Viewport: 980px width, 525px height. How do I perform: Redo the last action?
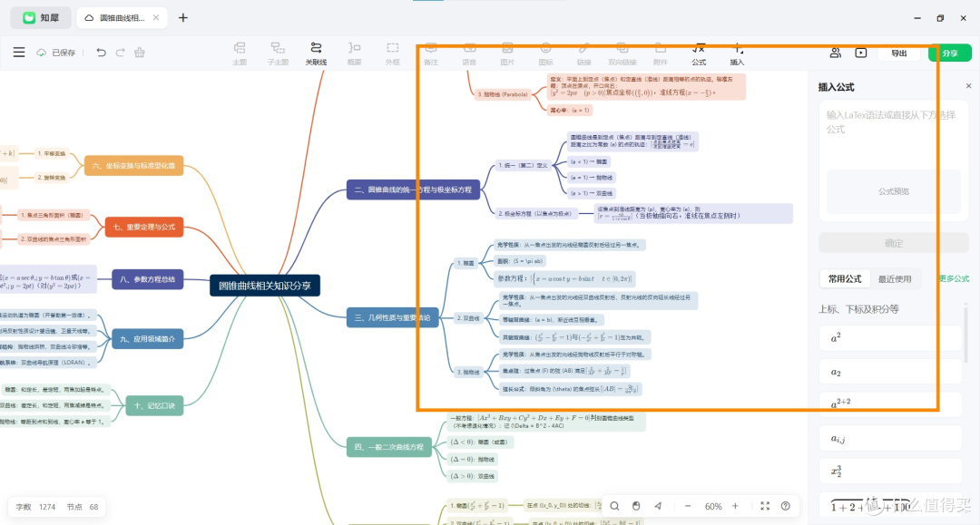pyautogui.click(x=120, y=53)
